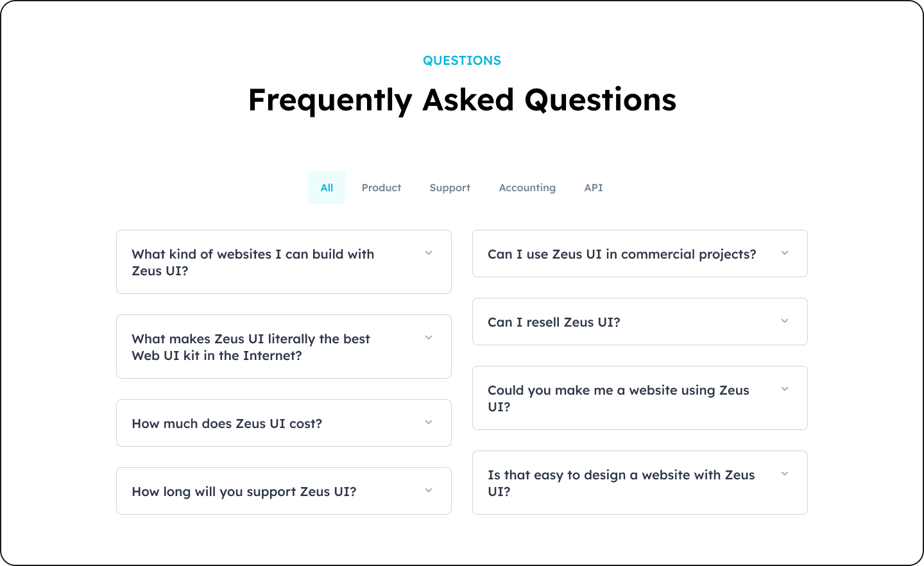Viewport: 924px width, 566px height.
Task: Click chevron on the resell Zeus UI question
Action: pos(785,322)
